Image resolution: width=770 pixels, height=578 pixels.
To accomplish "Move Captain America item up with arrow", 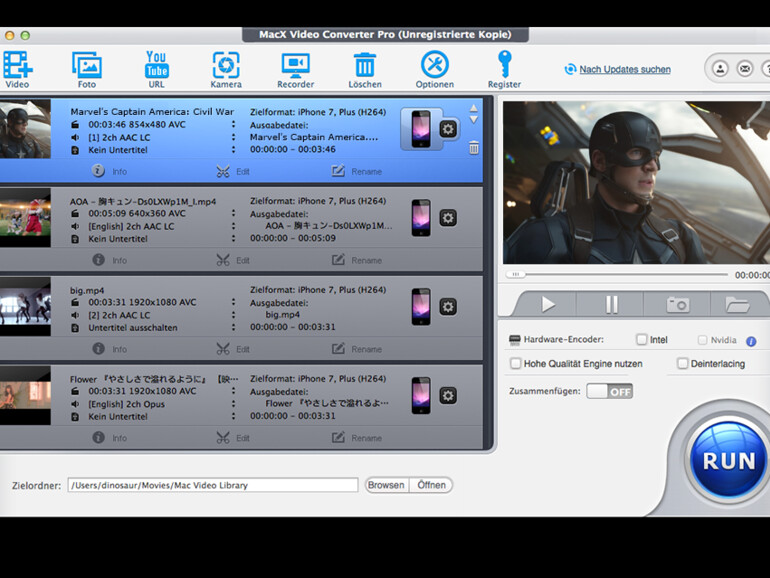I will pyautogui.click(x=474, y=106).
